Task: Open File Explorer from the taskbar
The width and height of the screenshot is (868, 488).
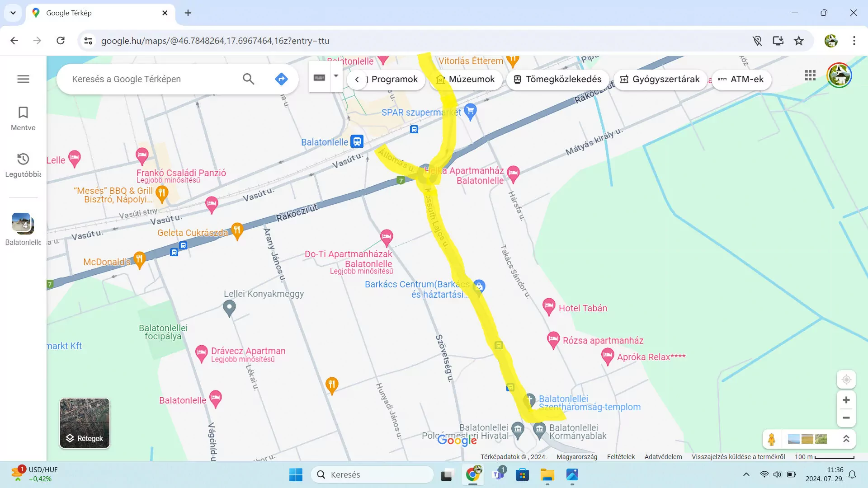Action: [x=547, y=475]
